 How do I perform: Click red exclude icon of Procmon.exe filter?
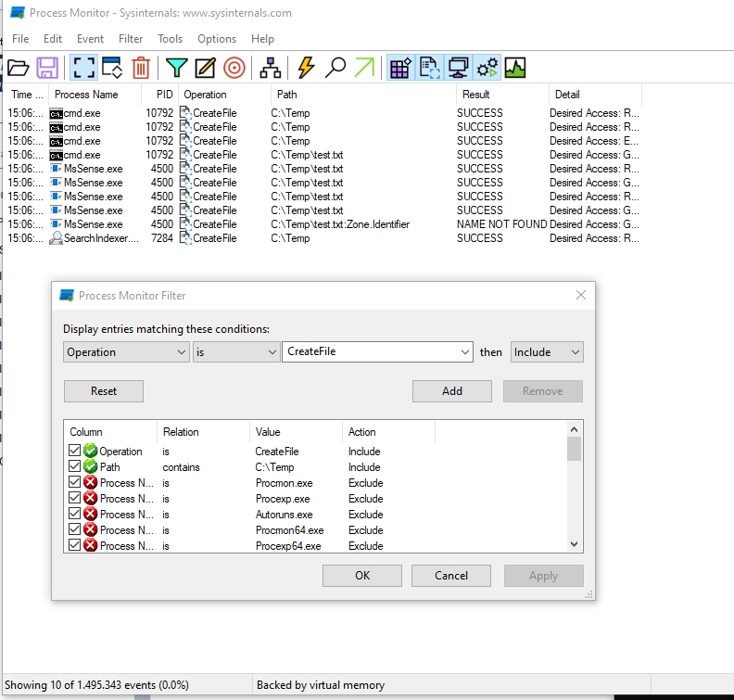coord(90,482)
